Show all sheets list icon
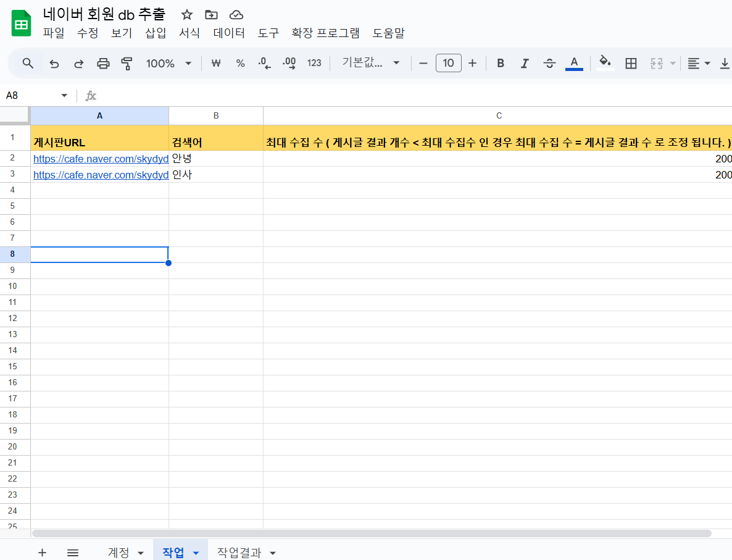This screenshot has height=560, width=732. tap(73, 553)
